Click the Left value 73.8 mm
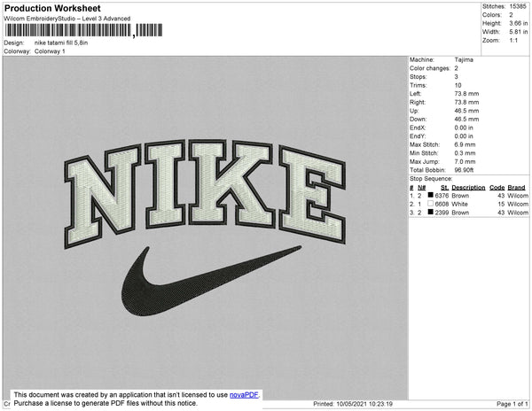Screen dimensions: 532x411 coord(466,94)
